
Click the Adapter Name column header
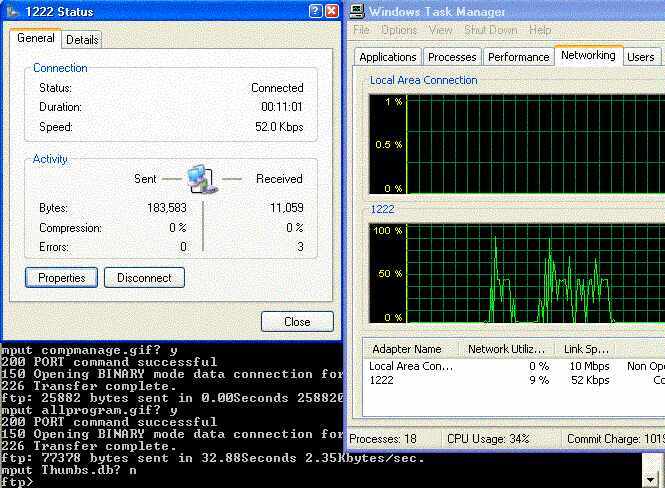411,349
